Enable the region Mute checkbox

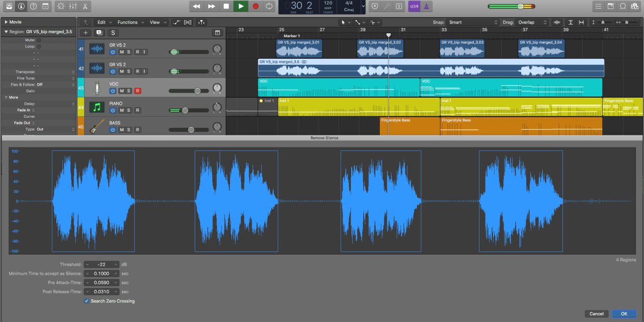click(39, 40)
